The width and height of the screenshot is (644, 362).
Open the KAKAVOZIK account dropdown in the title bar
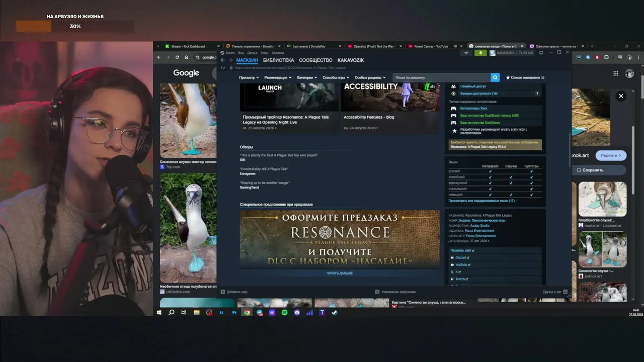515,52
